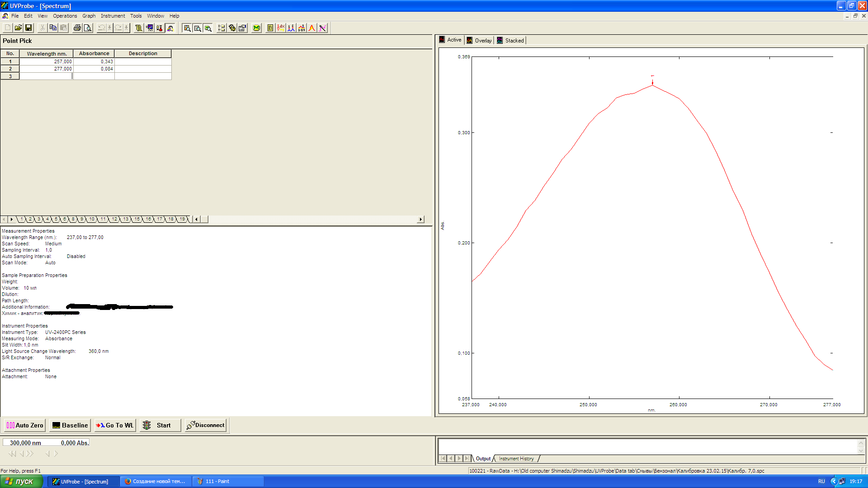Viewport: 868px width, 488px height.
Task: Click the Auto Zero button
Action: [25, 425]
